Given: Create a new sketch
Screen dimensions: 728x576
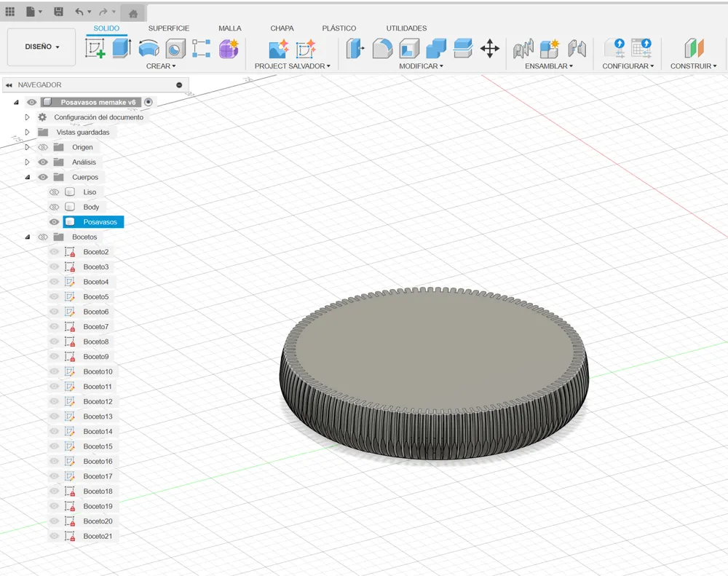Looking at the screenshot, I should click(95, 48).
